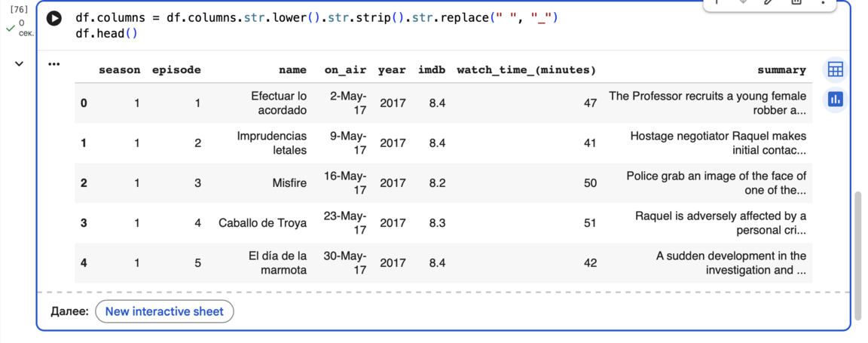The height and width of the screenshot is (343, 868).
Task: Click the on_air column header
Action: point(345,70)
